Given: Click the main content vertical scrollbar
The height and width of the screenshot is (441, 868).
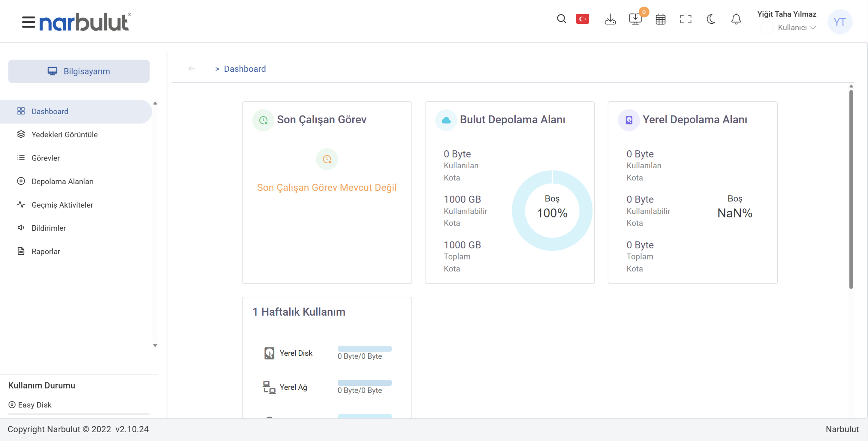Looking at the screenshot, I should click(x=851, y=190).
